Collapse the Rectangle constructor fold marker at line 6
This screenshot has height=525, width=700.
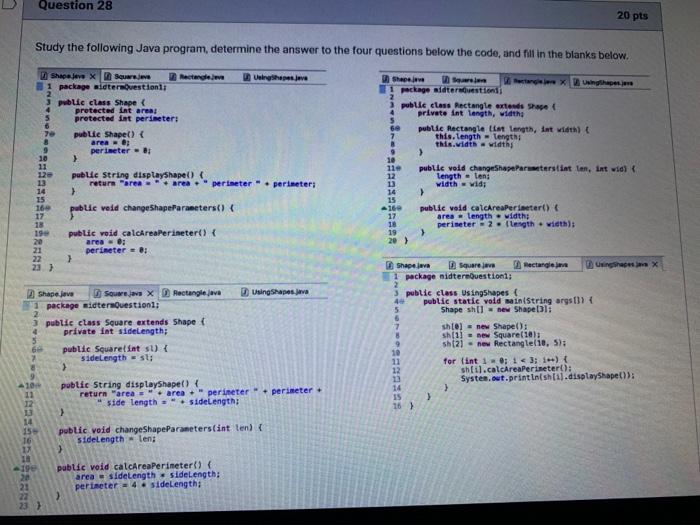[x=397, y=128]
